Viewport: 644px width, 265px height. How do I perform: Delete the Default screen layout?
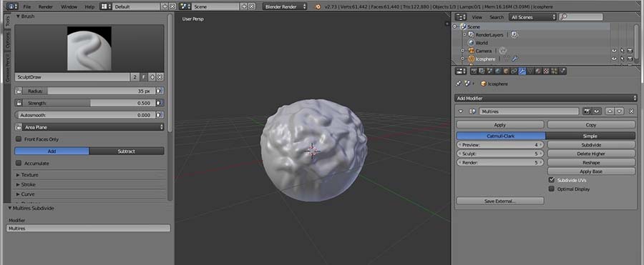point(172,6)
